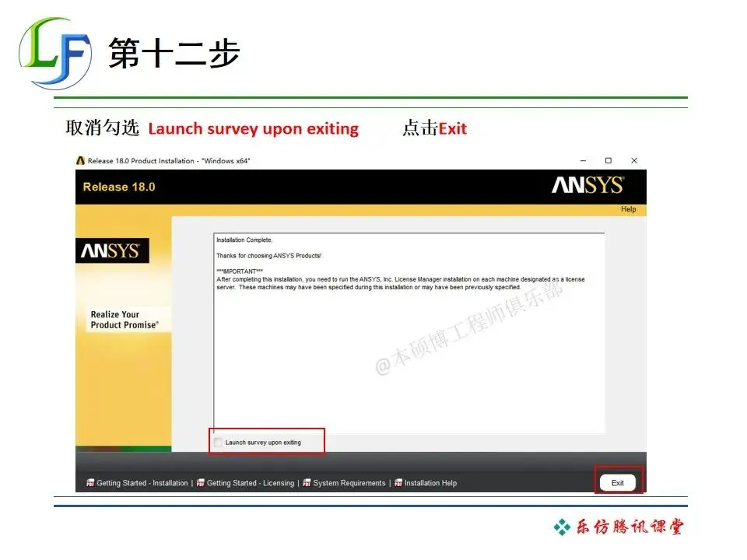Click the ANSYS logo in black header

click(x=587, y=185)
